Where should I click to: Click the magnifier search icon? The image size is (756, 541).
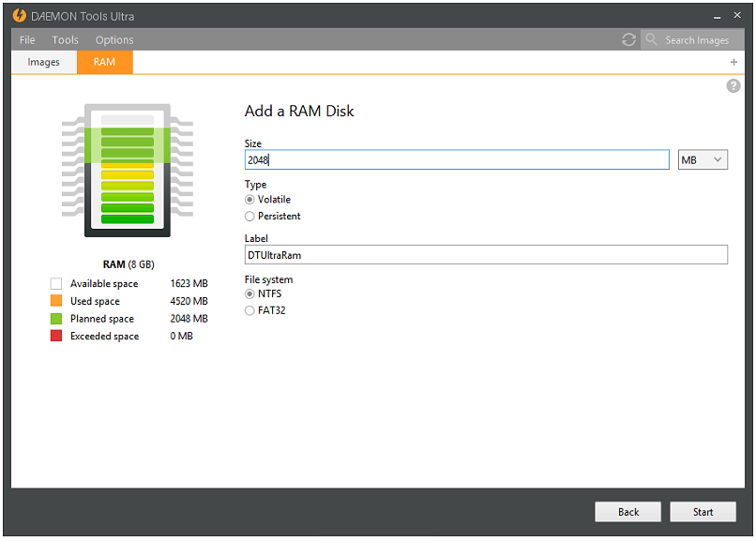(651, 39)
